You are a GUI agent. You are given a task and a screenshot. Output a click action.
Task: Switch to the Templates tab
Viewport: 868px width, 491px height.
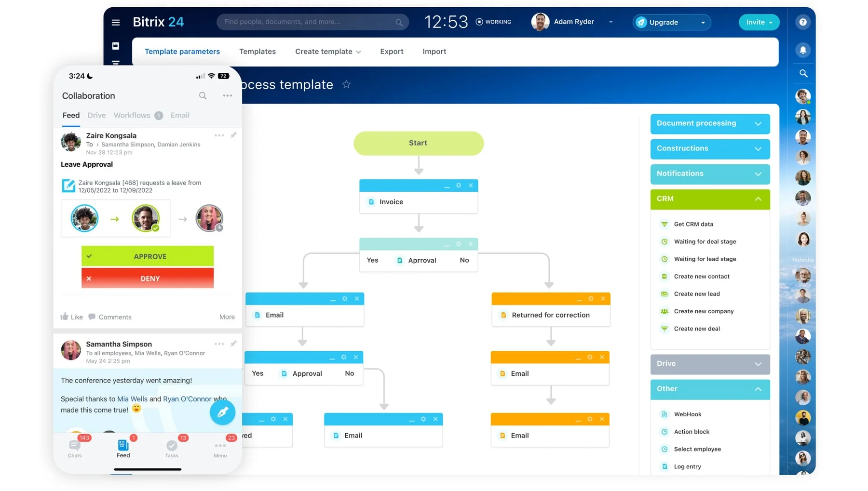(258, 52)
